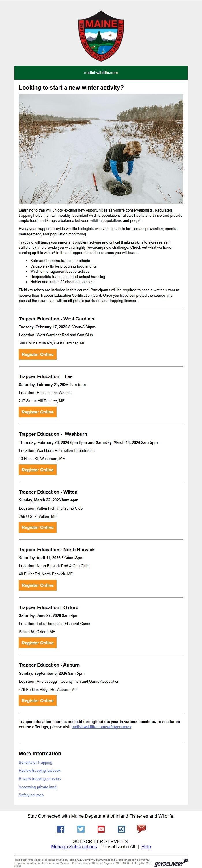Click the Twitter bird icon

81,829
